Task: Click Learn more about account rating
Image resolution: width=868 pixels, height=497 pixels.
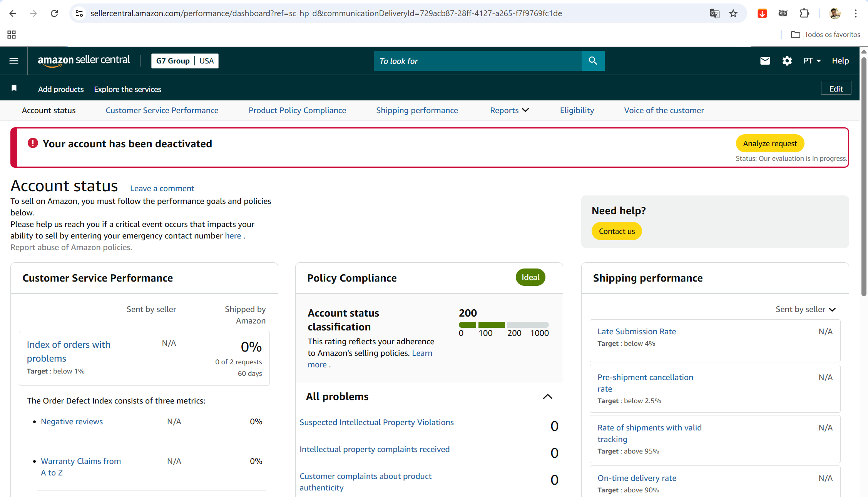Action: [x=370, y=359]
